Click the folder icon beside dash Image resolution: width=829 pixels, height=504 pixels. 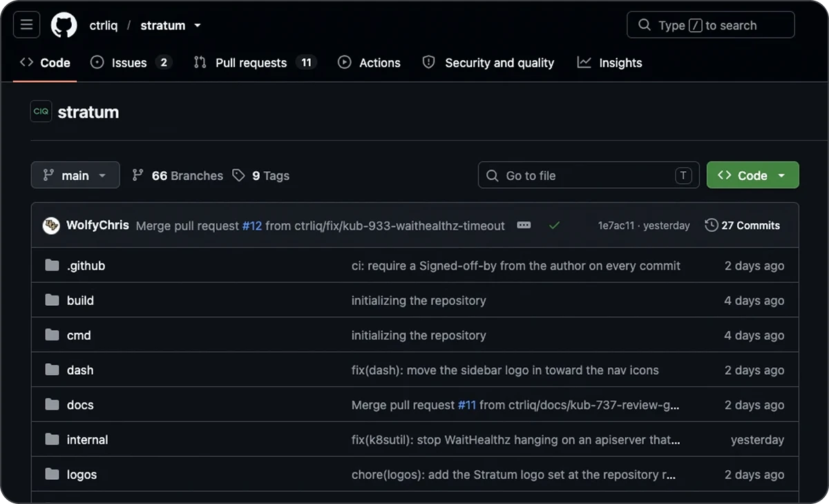(52, 369)
